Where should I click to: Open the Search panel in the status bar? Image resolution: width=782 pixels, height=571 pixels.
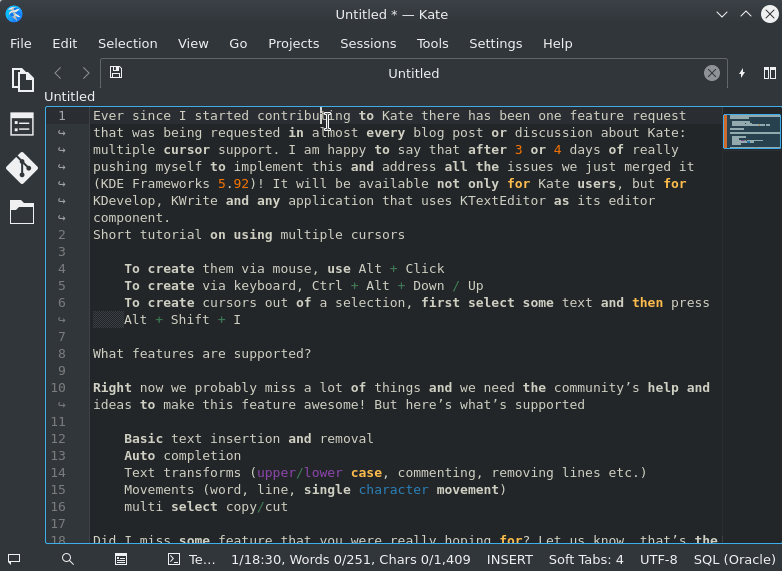pos(67,559)
